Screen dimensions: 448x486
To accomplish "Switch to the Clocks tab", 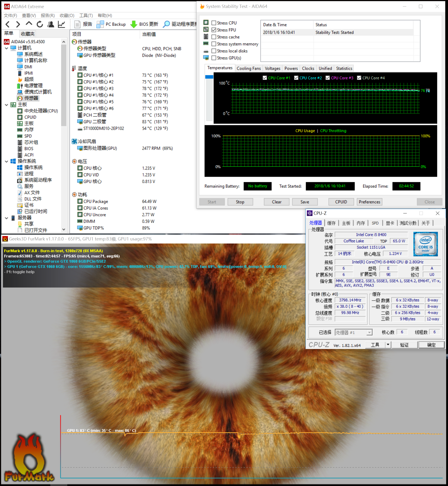I will click(x=308, y=68).
